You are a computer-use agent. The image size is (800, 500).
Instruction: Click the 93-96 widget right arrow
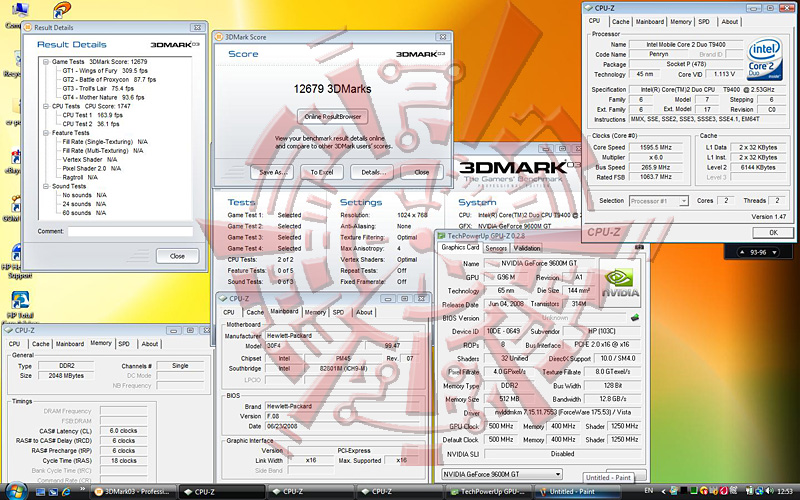[774, 252]
